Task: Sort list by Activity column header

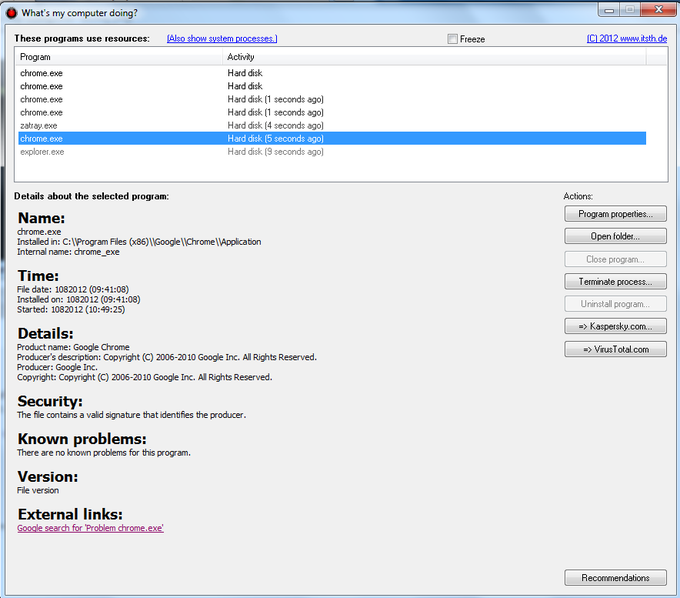Action: pos(433,57)
